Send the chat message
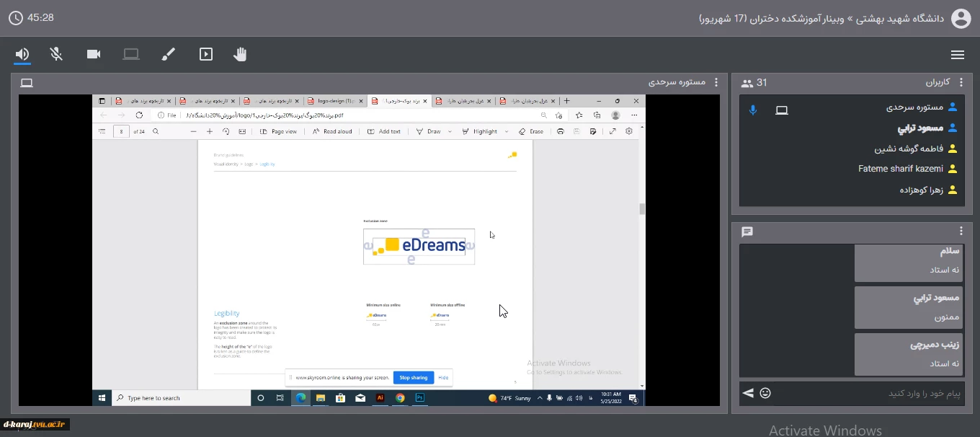This screenshot has height=437, width=980. point(748,393)
